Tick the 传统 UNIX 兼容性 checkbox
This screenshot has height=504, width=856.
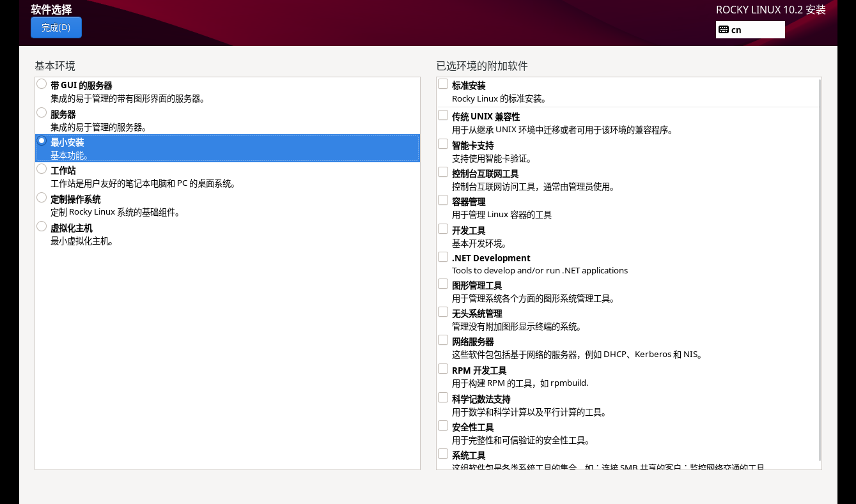pos(443,115)
